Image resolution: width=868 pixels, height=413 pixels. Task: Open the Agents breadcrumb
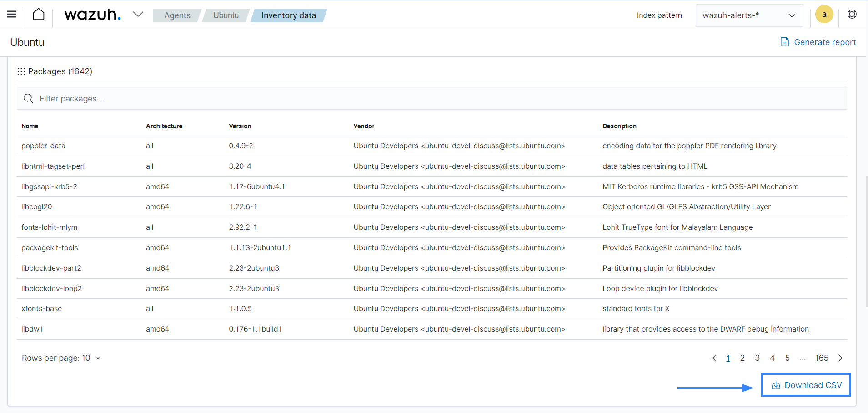click(177, 15)
